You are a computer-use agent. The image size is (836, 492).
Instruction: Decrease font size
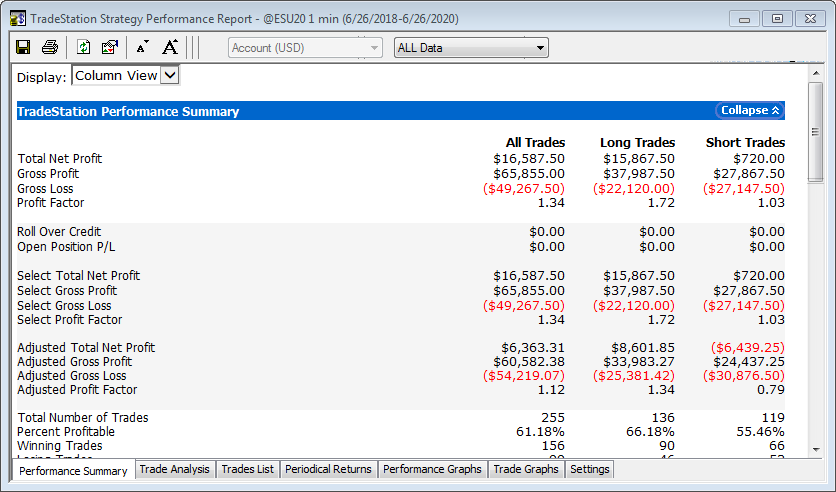click(142, 47)
